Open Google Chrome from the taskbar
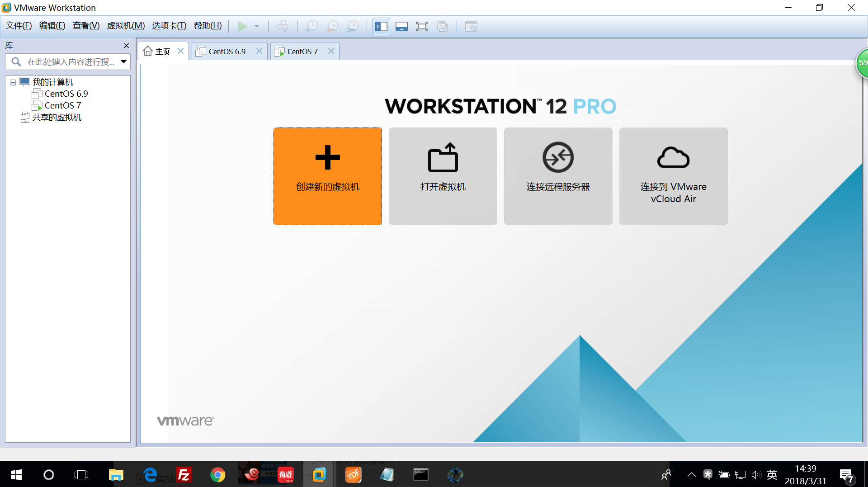The image size is (868, 487). pos(217,474)
